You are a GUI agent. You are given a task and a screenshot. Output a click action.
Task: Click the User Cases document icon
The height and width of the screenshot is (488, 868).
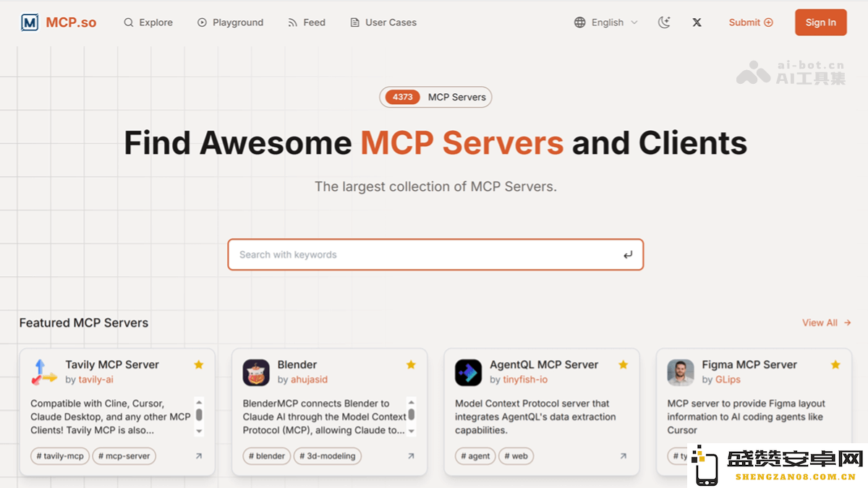pyautogui.click(x=354, y=22)
